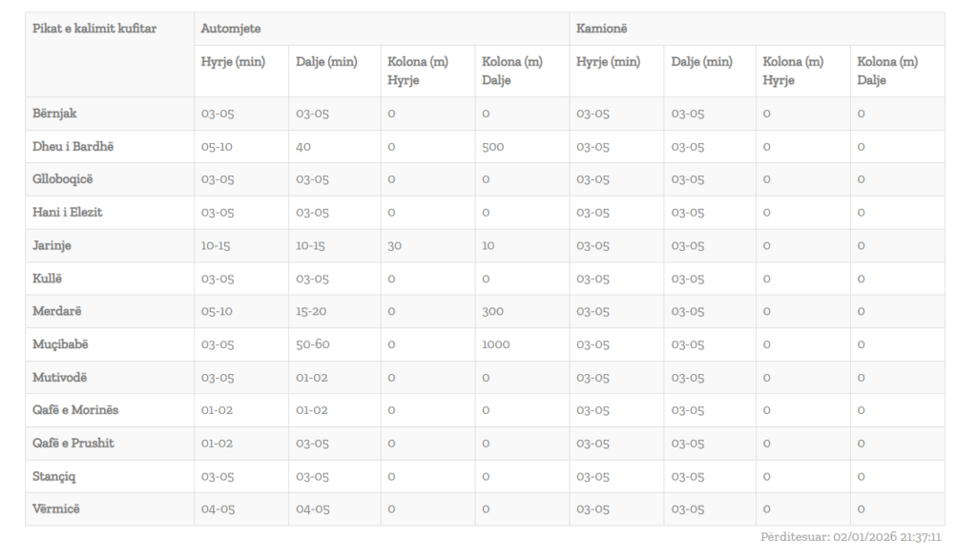Click the 500 queue value for Dheu i Bardhë
The width and height of the screenshot is (977, 560).
click(493, 147)
